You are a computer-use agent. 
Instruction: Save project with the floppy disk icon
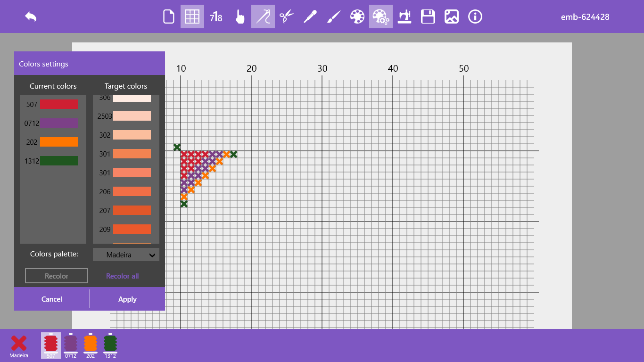(428, 17)
